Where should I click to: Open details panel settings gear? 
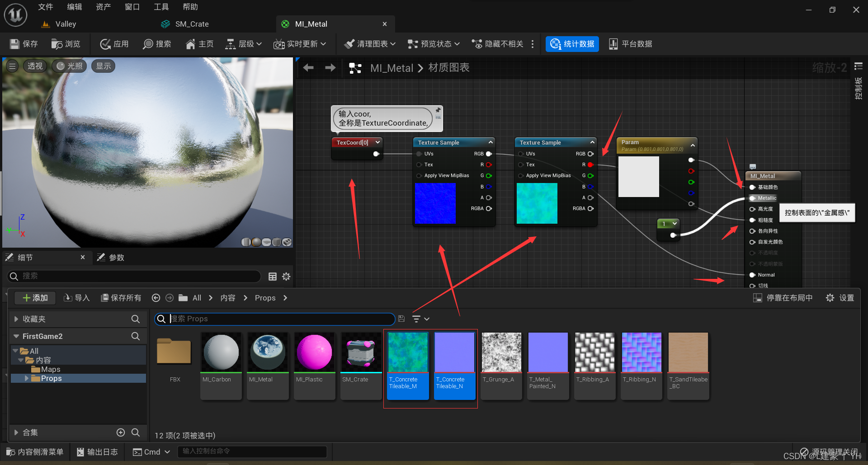pyautogui.click(x=286, y=277)
